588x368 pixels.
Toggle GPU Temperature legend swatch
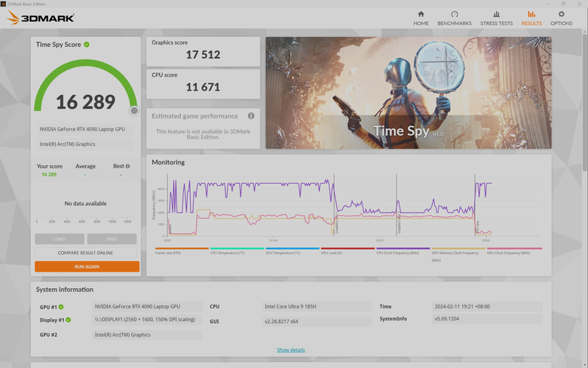(x=292, y=248)
